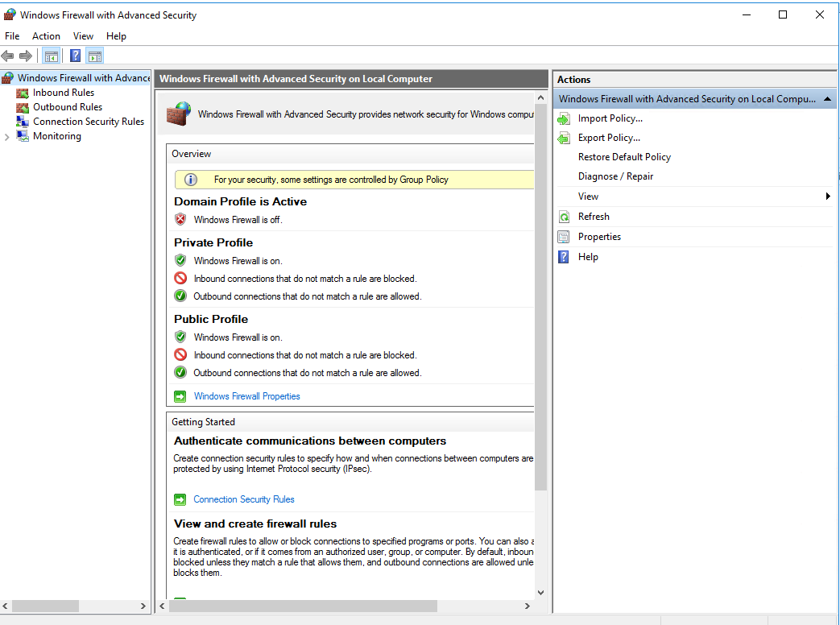Click the blue Help toolbar icon
The image size is (840, 625).
click(75, 56)
